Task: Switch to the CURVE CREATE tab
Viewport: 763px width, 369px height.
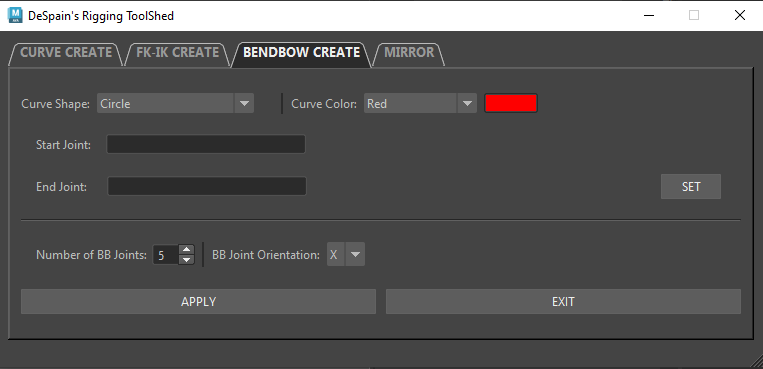Action: (66, 54)
